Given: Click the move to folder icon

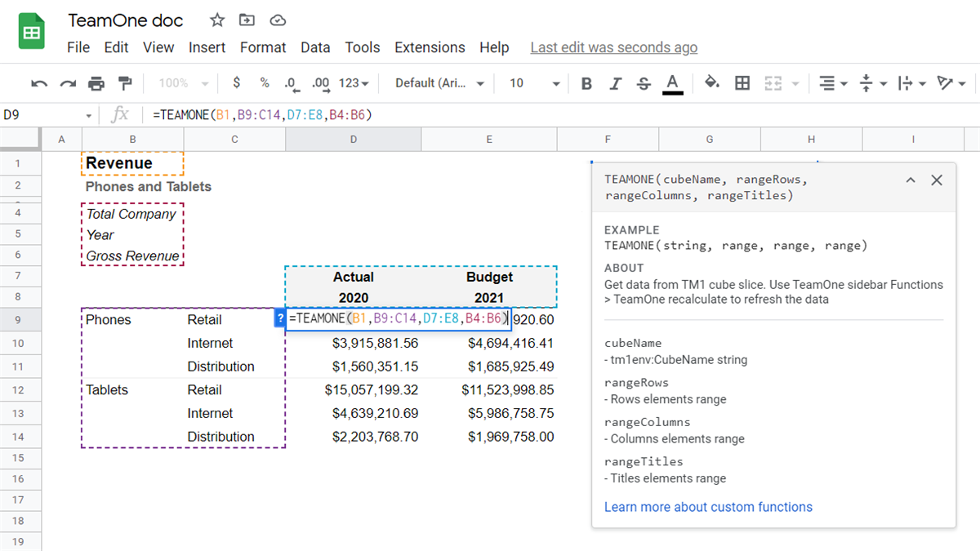Looking at the screenshot, I should pos(247,20).
